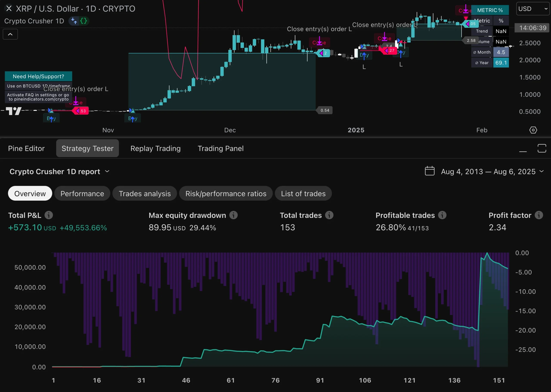Click the total P&L value +573.10 USD
The height and width of the screenshot is (392, 551).
32,228
